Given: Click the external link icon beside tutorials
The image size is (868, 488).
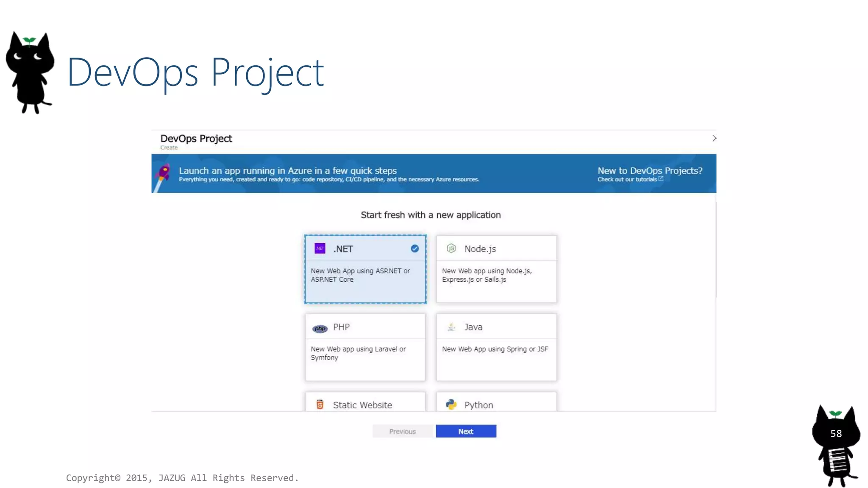Looking at the screenshot, I should (x=661, y=179).
